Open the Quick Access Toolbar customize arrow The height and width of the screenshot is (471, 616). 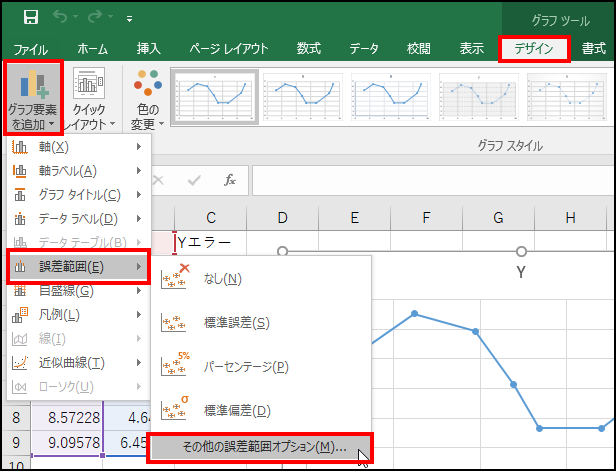point(130,18)
